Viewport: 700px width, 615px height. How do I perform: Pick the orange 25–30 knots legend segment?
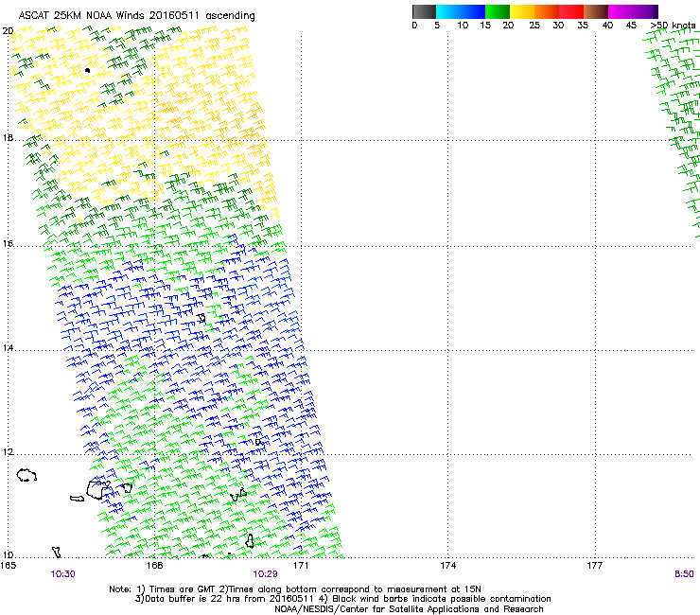point(547,11)
